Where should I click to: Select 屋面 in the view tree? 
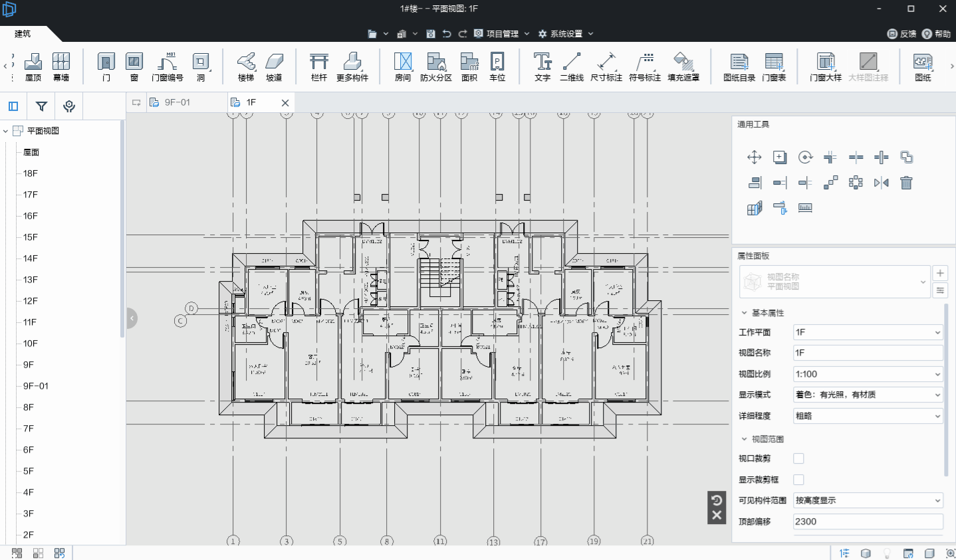[x=31, y=152]
